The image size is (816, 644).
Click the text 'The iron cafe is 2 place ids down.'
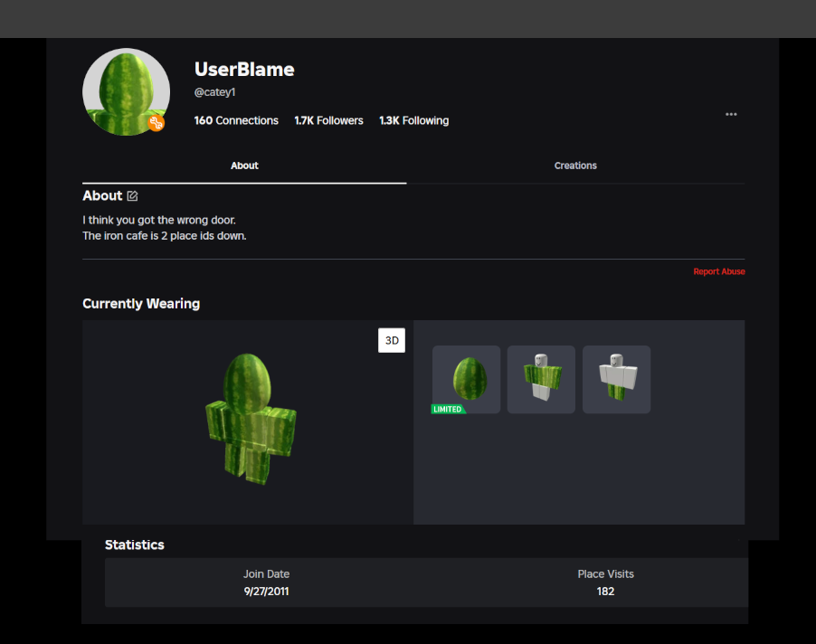pos(165,236)
